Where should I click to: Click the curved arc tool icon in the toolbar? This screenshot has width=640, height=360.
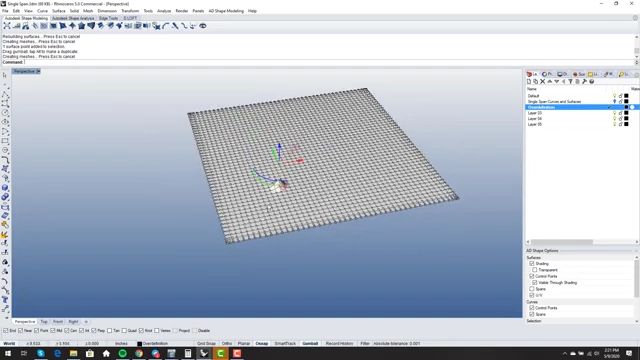click(165, 26)
